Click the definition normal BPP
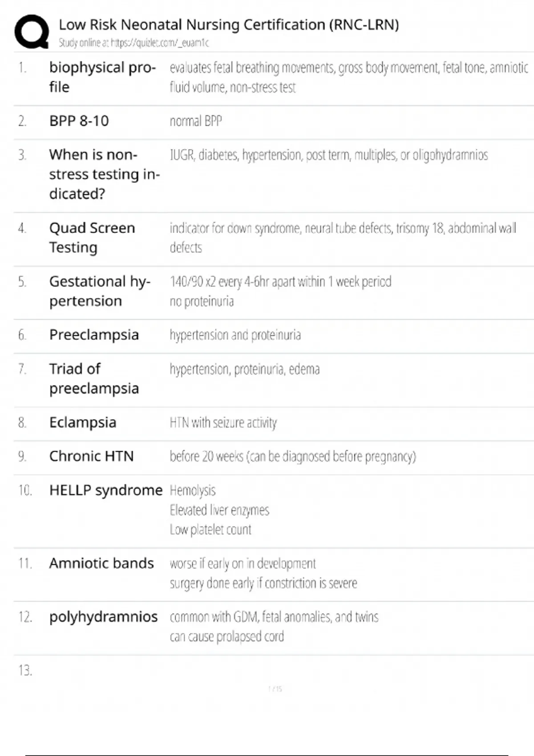 click(196, 121)
